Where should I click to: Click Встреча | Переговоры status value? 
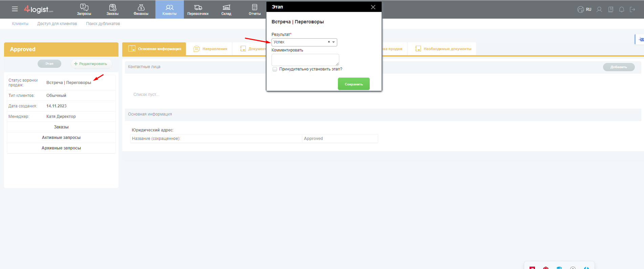point(69,83)
